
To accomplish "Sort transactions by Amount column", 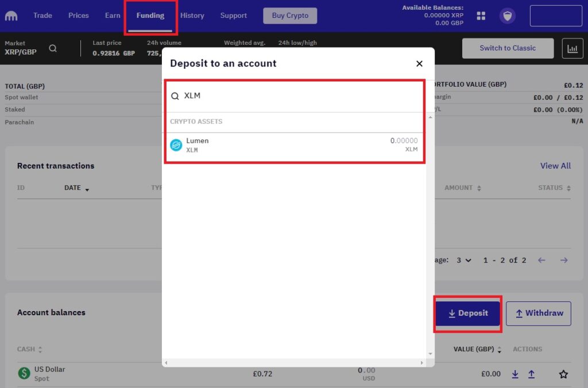I will point(462,188).
